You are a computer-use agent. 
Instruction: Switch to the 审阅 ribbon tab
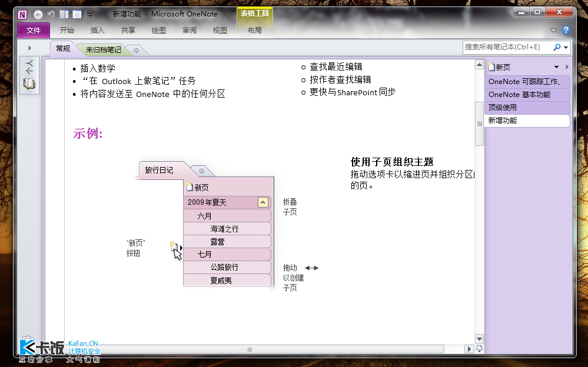tap(190, 31)
